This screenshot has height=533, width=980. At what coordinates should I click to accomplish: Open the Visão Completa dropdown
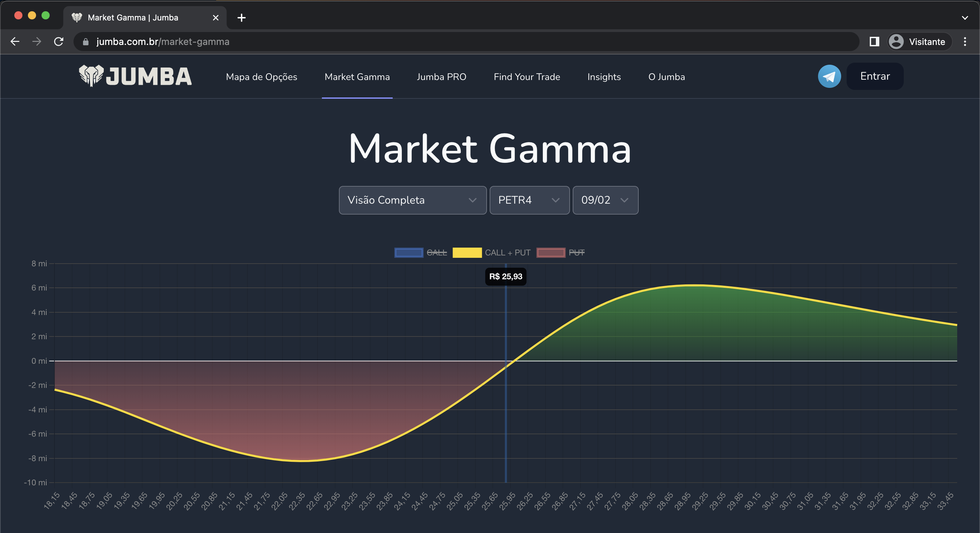(412, 200)
